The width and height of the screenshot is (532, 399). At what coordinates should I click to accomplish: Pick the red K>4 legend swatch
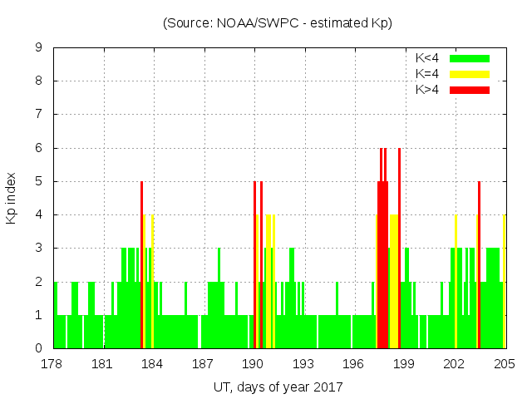tap(470, 89)
